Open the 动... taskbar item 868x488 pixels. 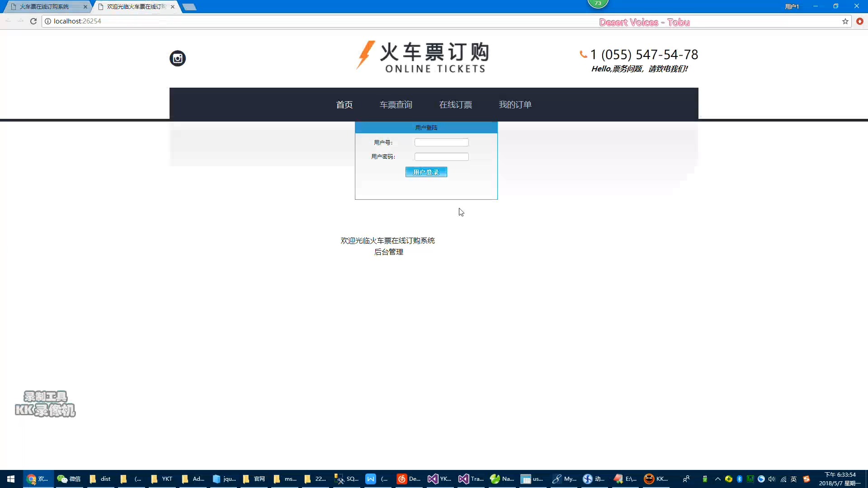coord(594,479)
